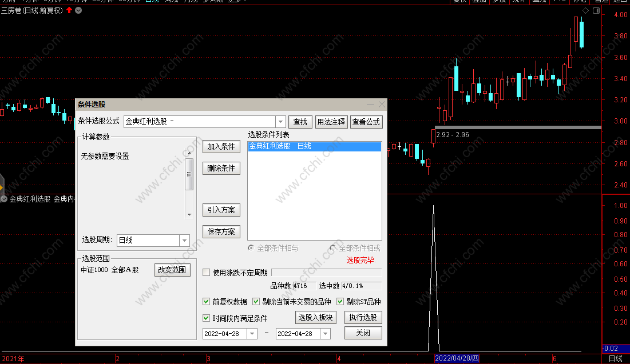630x364 pixels.
Task: Click 选股入板块 button
Action: [x=316, y=318]
